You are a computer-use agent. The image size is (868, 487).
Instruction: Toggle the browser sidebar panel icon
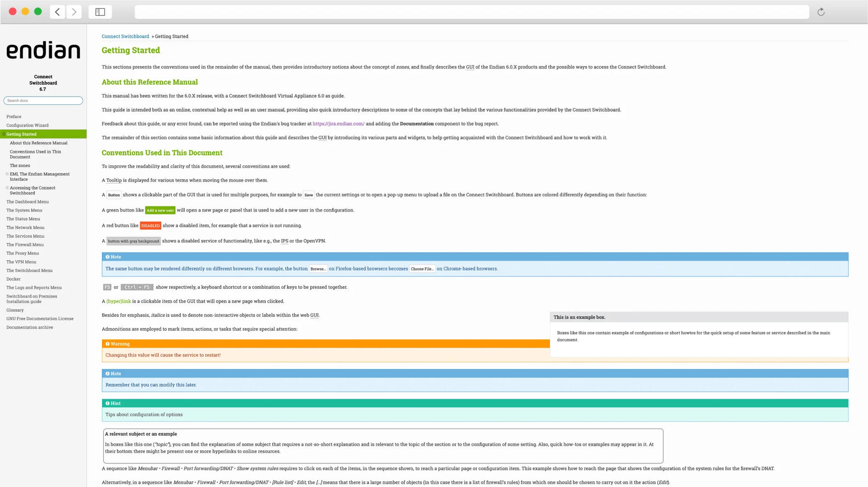pos(100,12)
